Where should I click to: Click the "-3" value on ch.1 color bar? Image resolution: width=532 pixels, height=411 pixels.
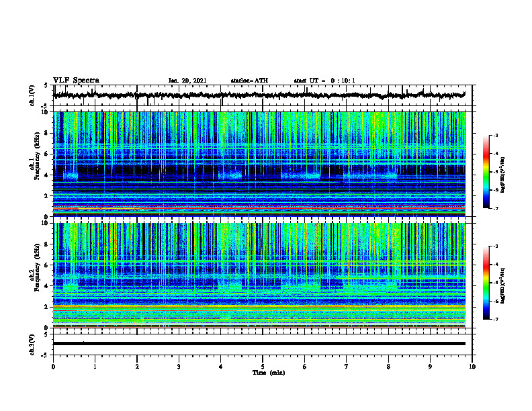coord(496,135)
